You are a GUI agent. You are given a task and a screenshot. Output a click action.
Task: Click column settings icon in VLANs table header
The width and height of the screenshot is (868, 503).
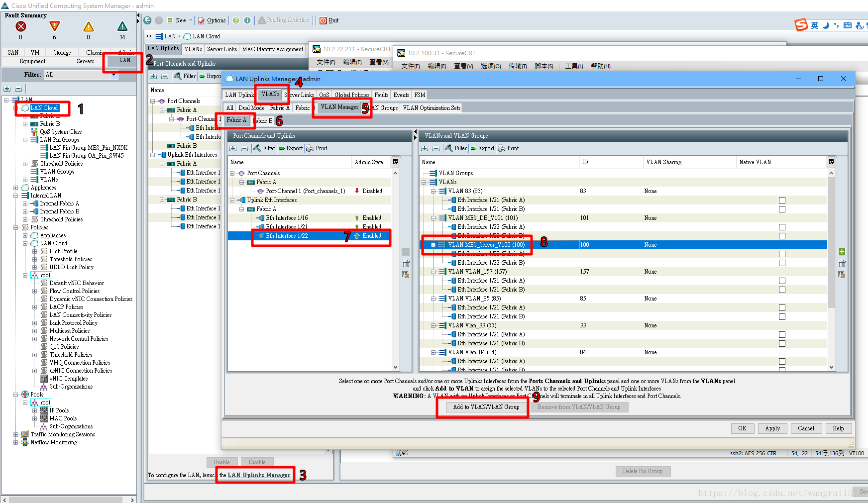point(831,162)
